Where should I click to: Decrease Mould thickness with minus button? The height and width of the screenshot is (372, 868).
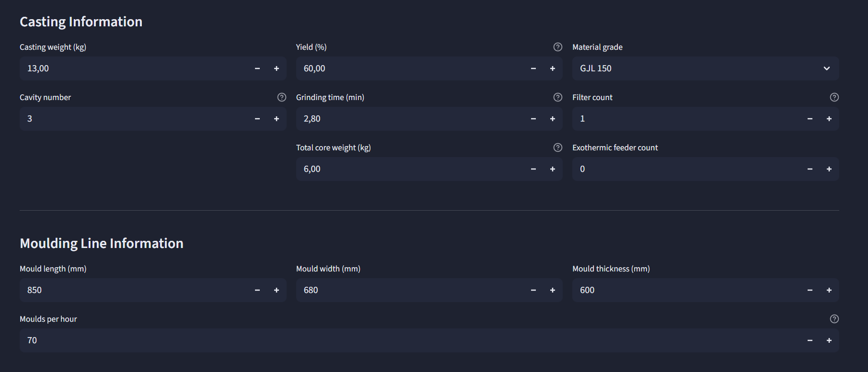(810, 290)
